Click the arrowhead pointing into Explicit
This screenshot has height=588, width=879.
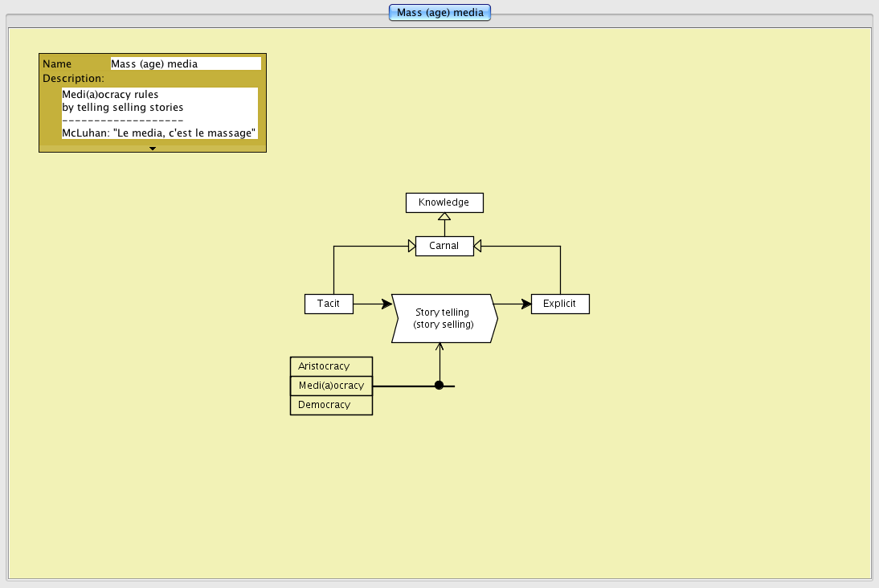[x=525, y=304]
